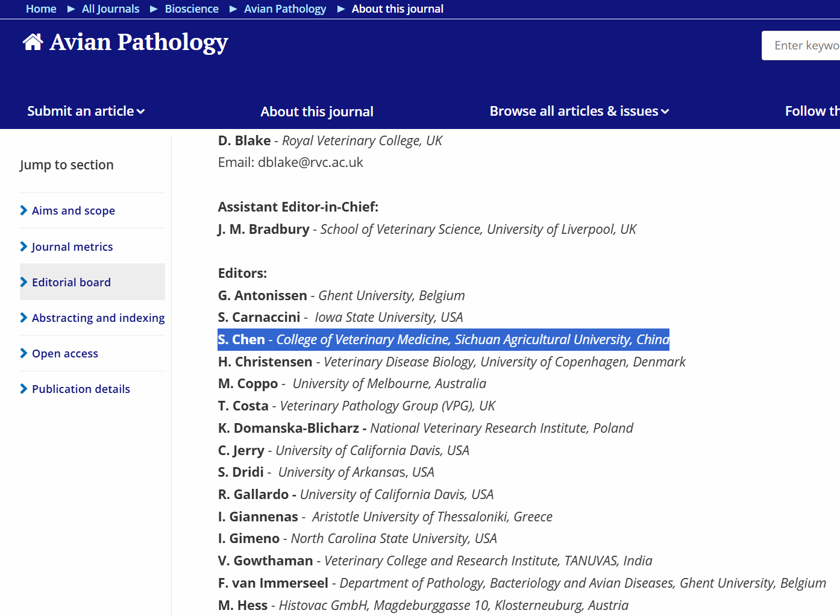
Task: Click the Assistant Editor-in-Chief heading
Action: pyautogui.click(x=298, y=207)
